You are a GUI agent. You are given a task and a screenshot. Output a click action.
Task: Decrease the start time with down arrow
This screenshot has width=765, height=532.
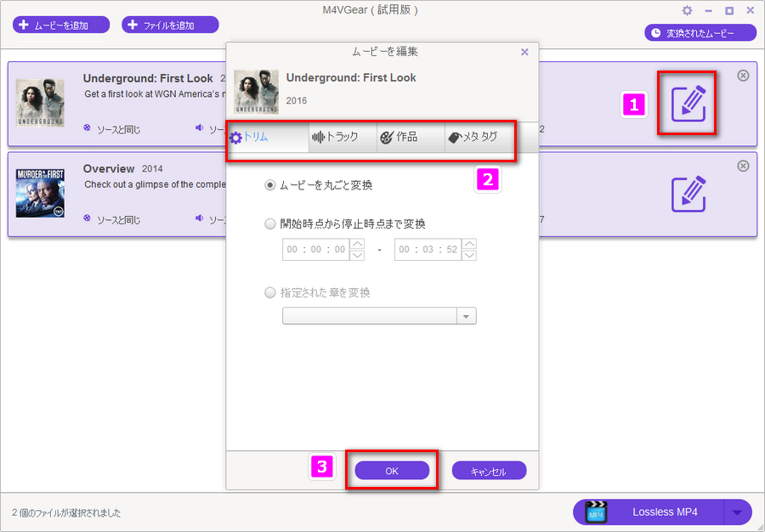pos(357,255)
